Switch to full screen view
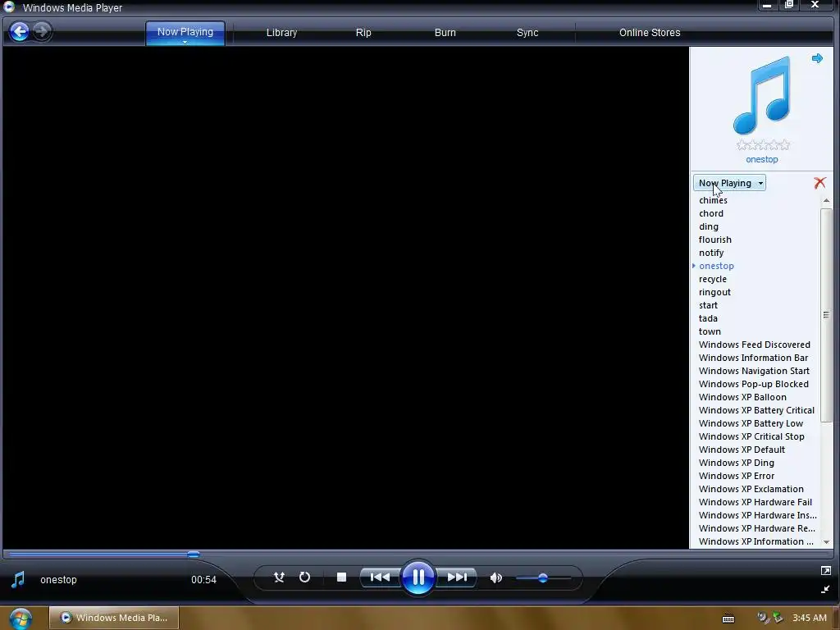Image resolution: width=840 pixels, height=630 pixels. click(825, 571)
